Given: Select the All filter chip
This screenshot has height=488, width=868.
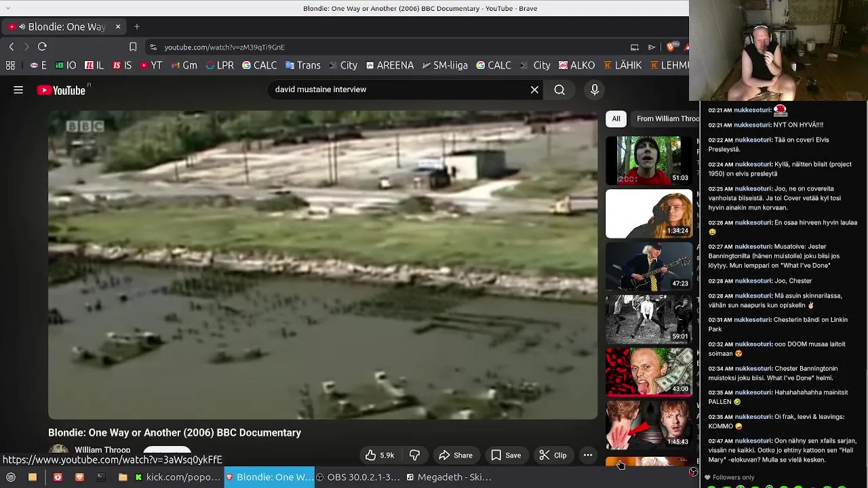Looking at the screenshot, I should pos(616,119).
